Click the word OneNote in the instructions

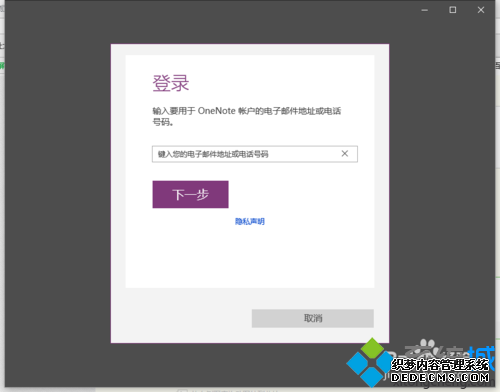217,111
